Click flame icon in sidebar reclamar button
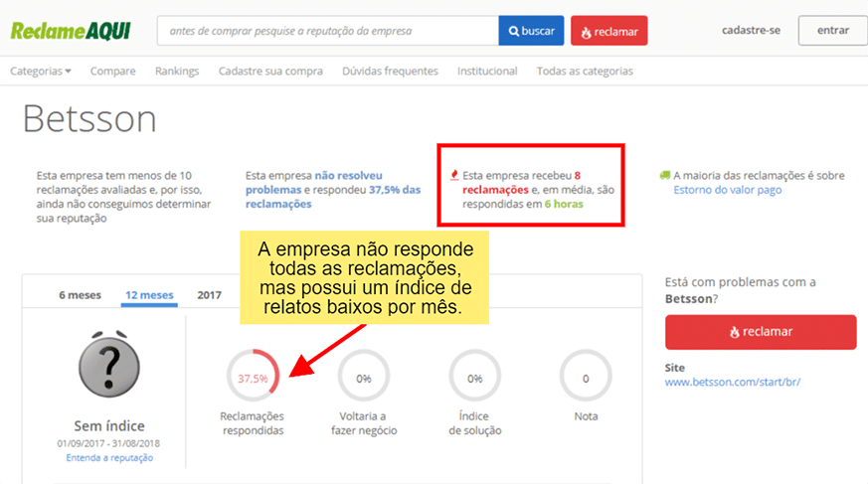The image size is (868, 484). point(734,332)
